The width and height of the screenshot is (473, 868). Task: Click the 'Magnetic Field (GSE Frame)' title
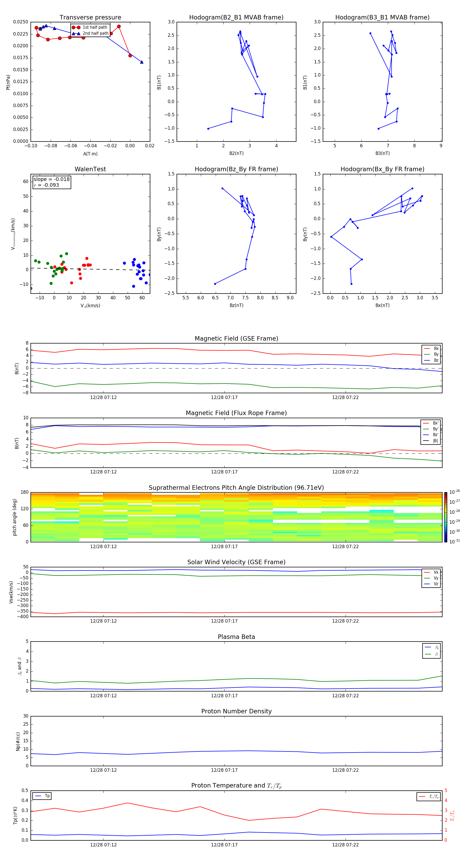point(236,339)
